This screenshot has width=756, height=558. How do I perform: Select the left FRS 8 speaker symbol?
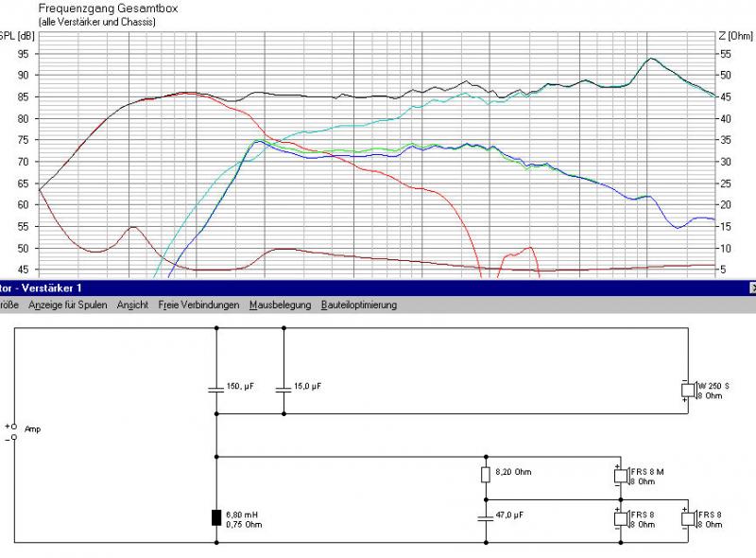click(621, 519)
